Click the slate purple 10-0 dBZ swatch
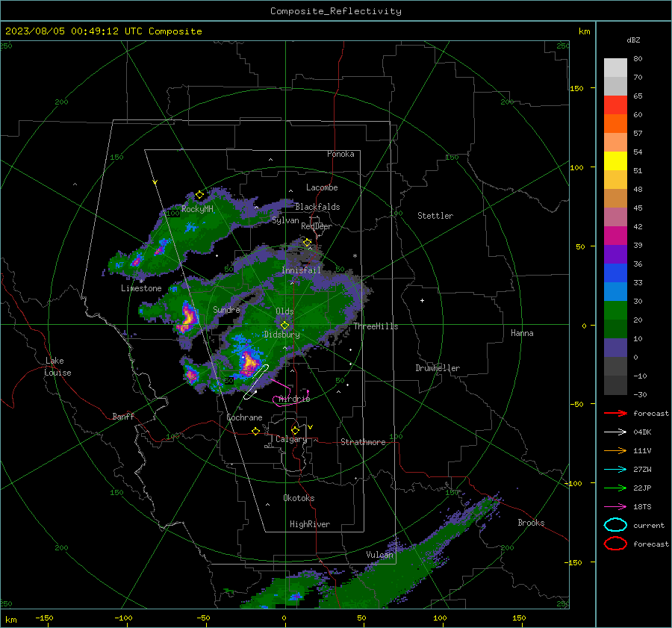This screenshot has width=672, height=628. [x=615, y=348]
